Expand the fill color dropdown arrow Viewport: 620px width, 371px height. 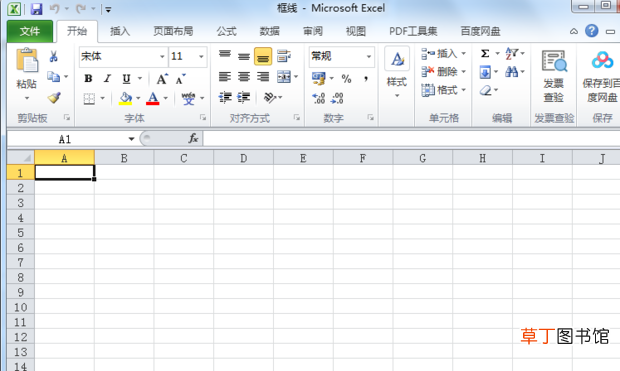(138, 98)
